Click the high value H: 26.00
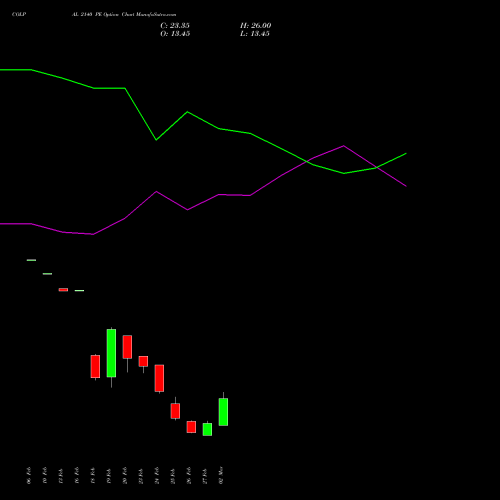 pos(256,26)
